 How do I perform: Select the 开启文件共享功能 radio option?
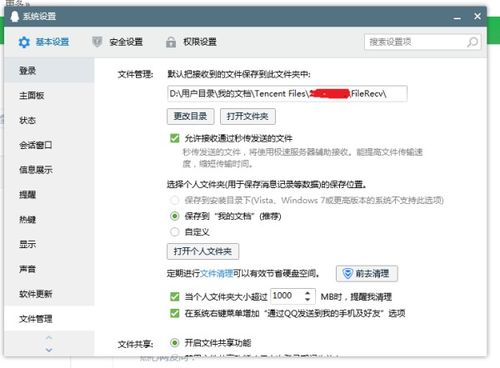tap(175, 343)
